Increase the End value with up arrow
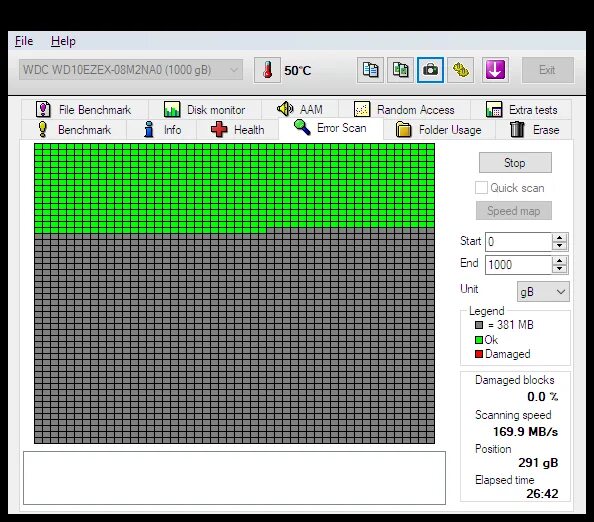Viewport: 594px width, 522px height. [560, 260]
